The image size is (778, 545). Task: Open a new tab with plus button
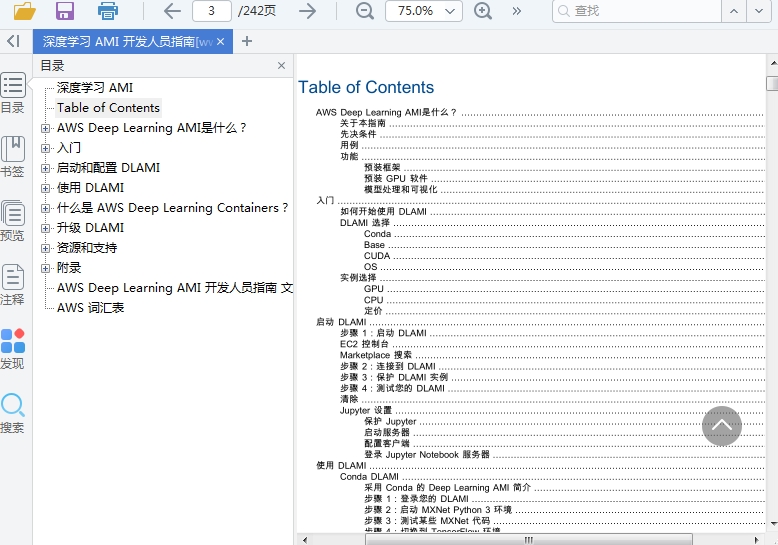[x=247, y=41]
